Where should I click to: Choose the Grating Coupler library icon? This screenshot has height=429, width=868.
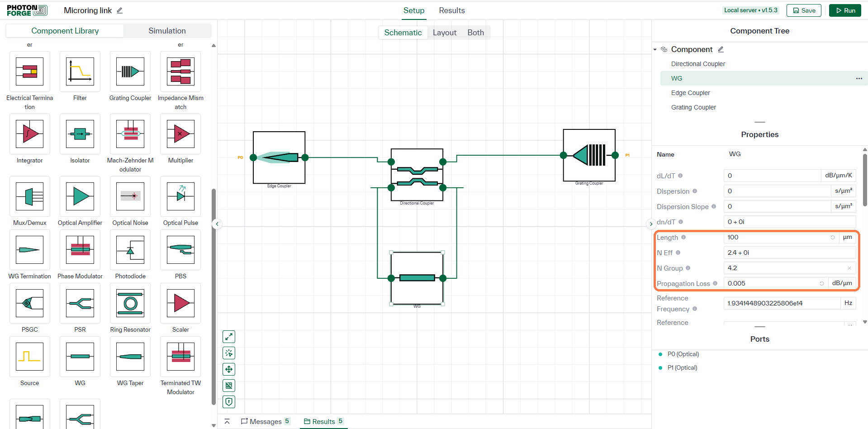[x=130, y=71]
